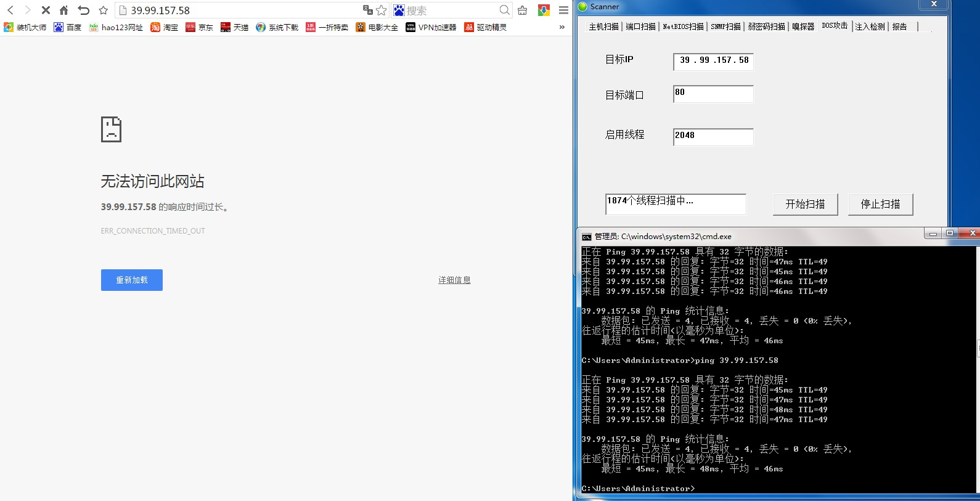Open the 电影大全 bookmark

click(377, 27)
